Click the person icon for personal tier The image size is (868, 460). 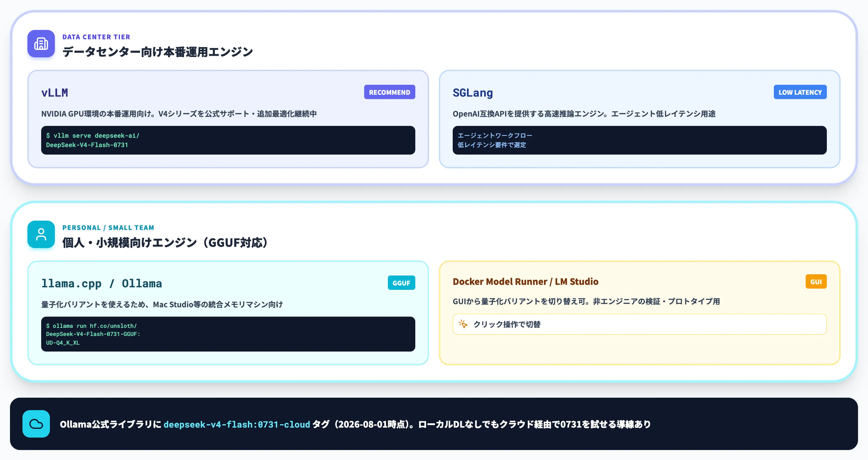[41, 234]
